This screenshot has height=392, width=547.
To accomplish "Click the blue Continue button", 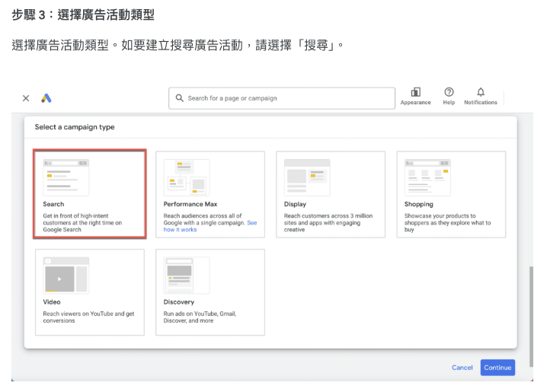I will click(x=497, y=368).
